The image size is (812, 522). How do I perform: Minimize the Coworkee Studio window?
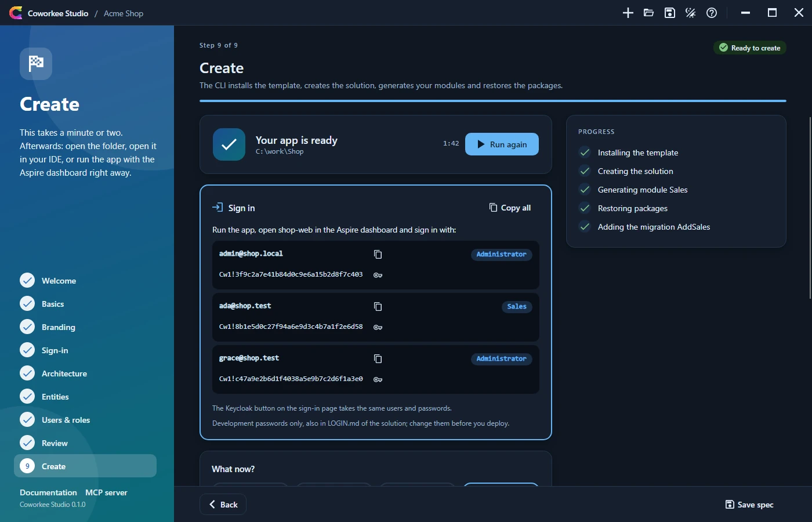pos(745,13)
